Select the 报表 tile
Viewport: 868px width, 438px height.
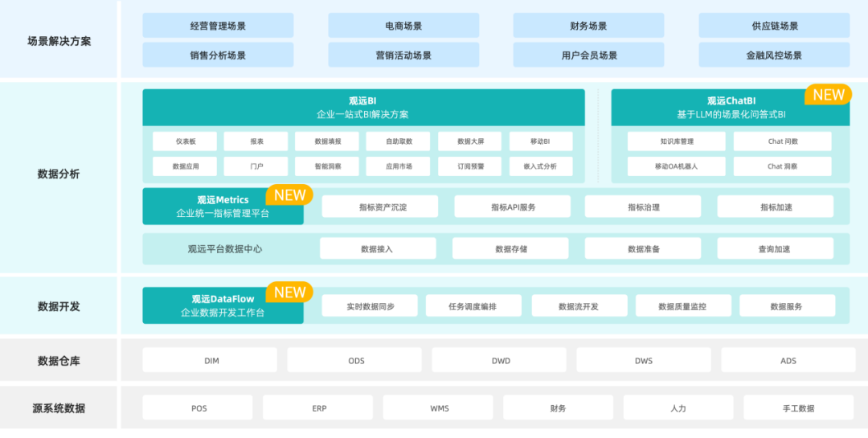coord(256,141)
